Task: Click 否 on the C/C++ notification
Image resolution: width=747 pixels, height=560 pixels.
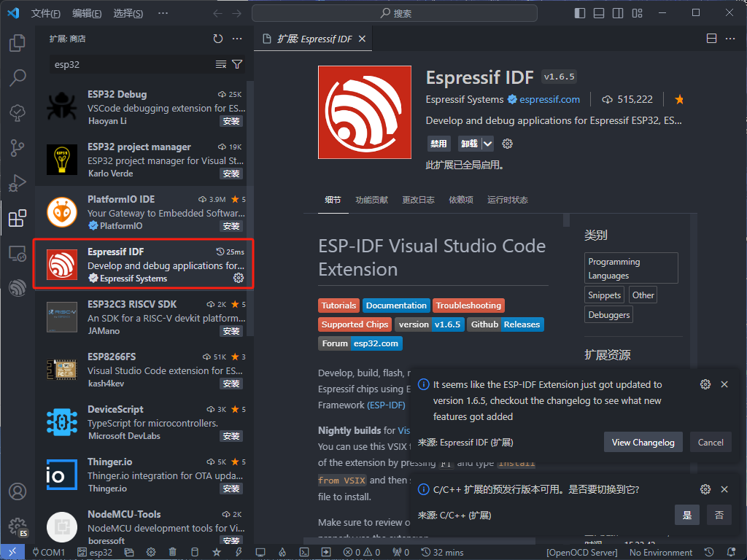Action: 719,515
